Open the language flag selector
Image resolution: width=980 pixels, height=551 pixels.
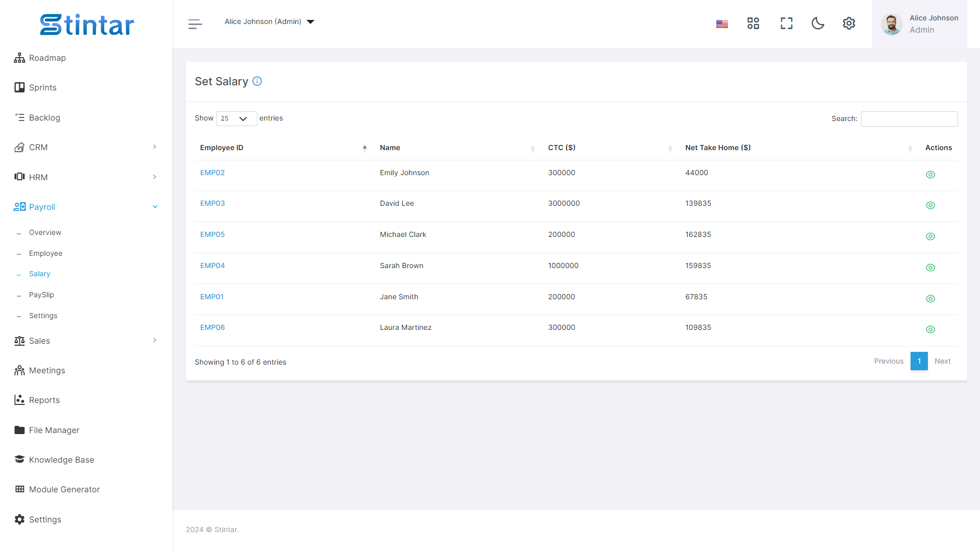(722, 24)
